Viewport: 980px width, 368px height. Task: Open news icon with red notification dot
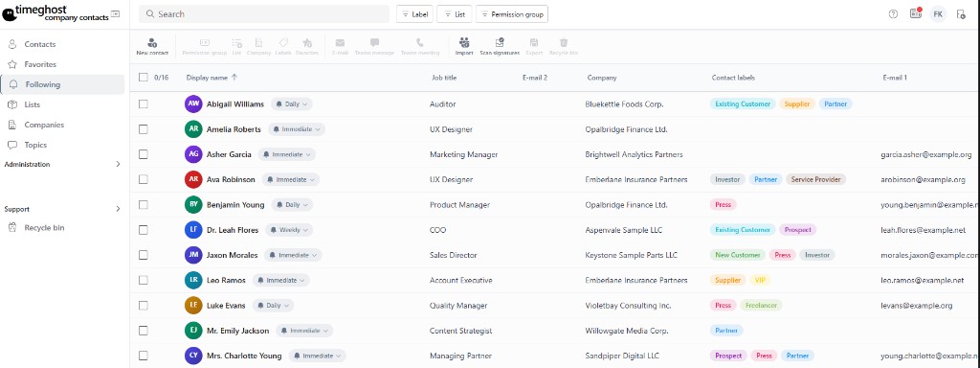pos(916,13)
